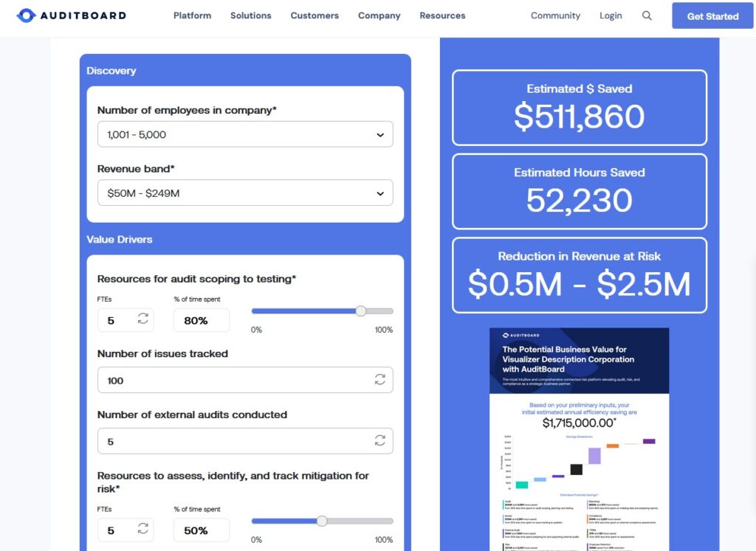This screenshot has height=551, width=756.
Task: Click the Value Drivers section heading
Action: click(120, 240)
